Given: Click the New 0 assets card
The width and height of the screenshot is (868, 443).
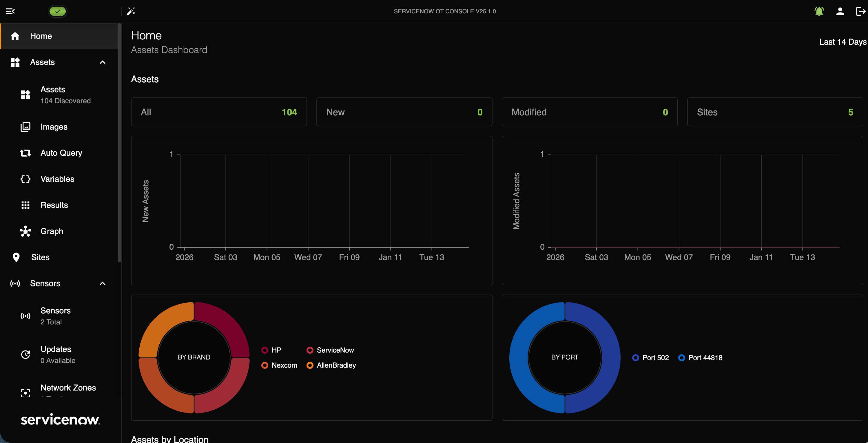Looking at the screenshot, I should pyautogui.click(x=404, y=112).
